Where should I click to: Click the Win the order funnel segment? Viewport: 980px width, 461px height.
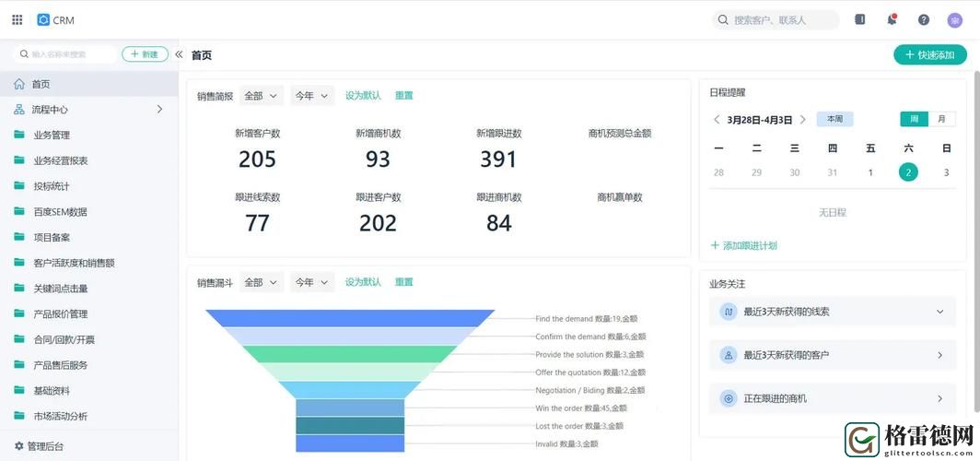pos(350,408)
